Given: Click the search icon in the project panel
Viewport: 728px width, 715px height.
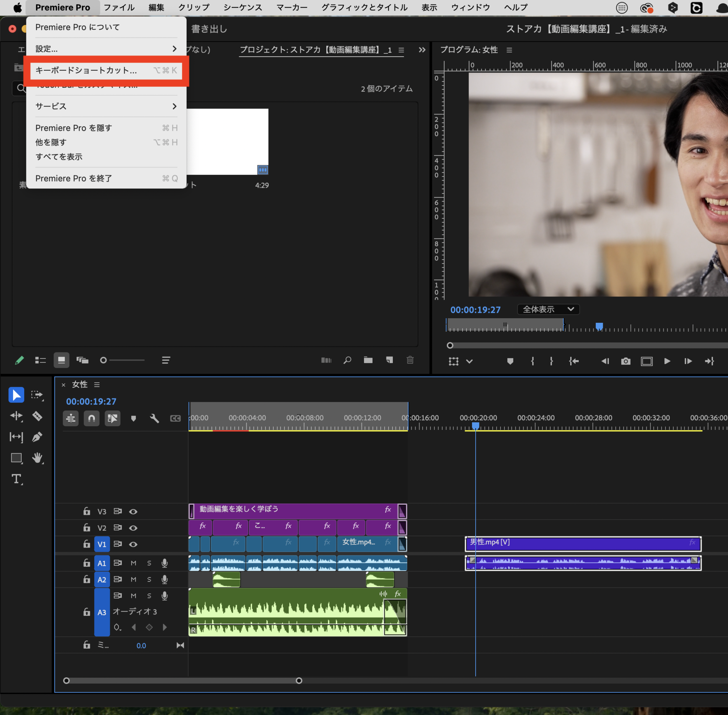Looking at the screenshot, I should 347,360.
